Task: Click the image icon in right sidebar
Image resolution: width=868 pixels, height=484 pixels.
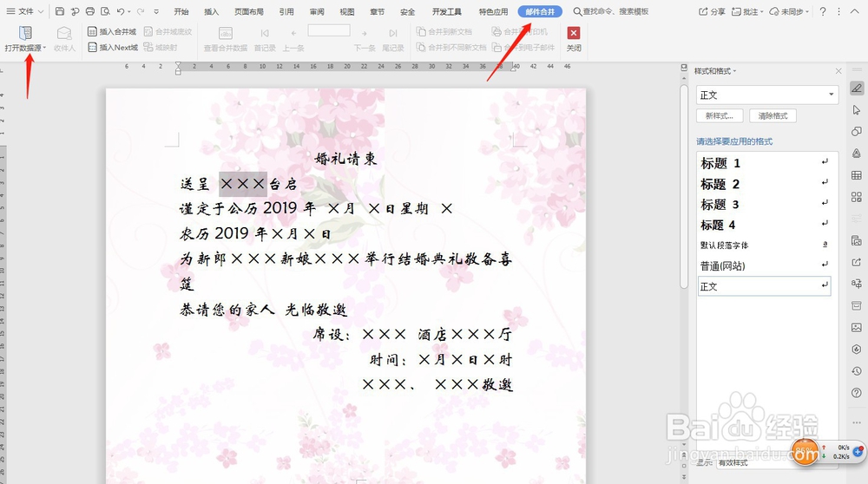Action: pos(857,328)
